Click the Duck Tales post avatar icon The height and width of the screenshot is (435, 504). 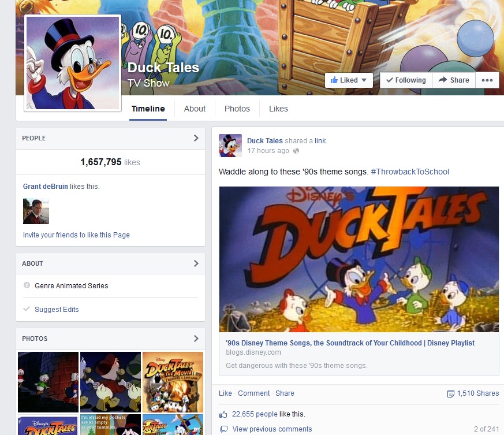(230, 146)
